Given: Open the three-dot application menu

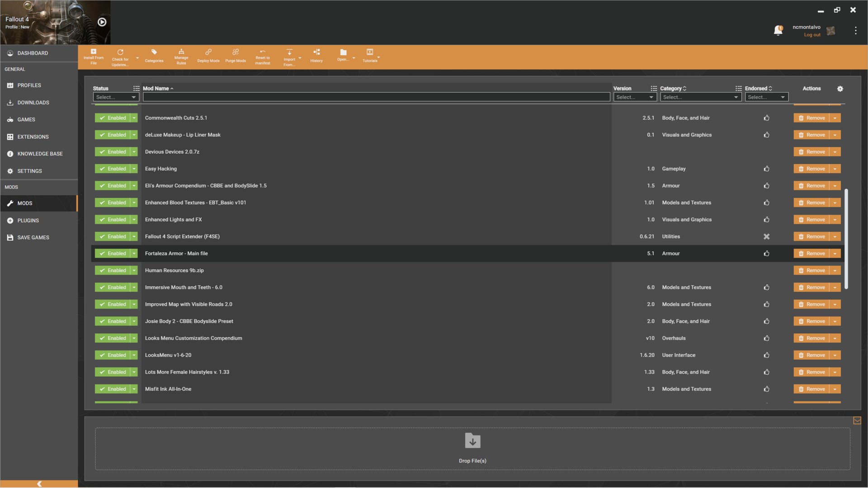Looking at the screenshot, I should [x=855, y=30].
